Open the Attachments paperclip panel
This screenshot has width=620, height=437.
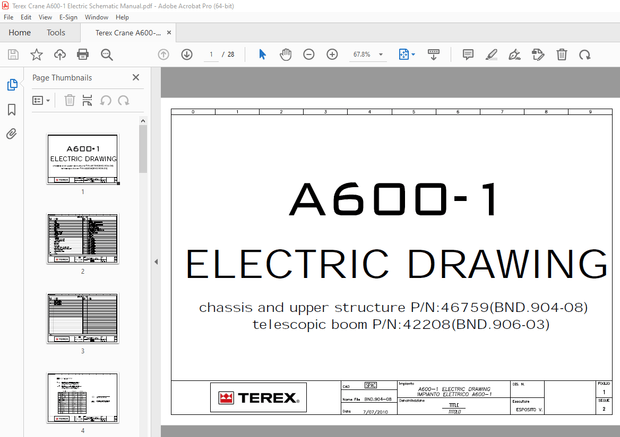pos(11,134)
